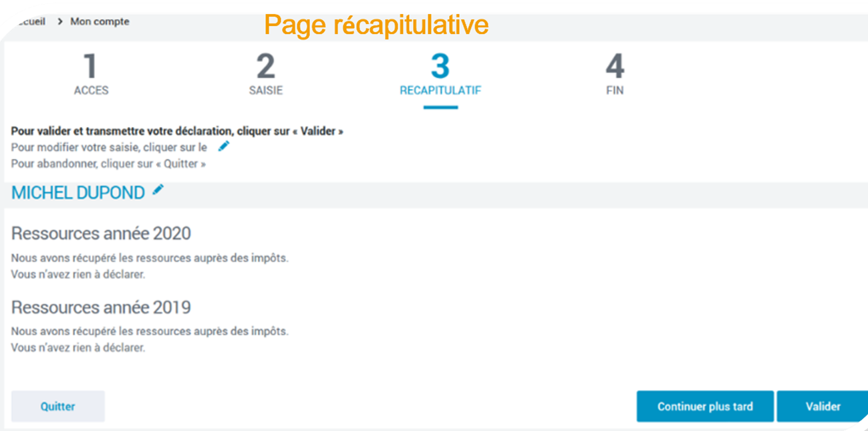Jump to the FIN step label
This screenshot has height=431, width=868.
[615, 91]
